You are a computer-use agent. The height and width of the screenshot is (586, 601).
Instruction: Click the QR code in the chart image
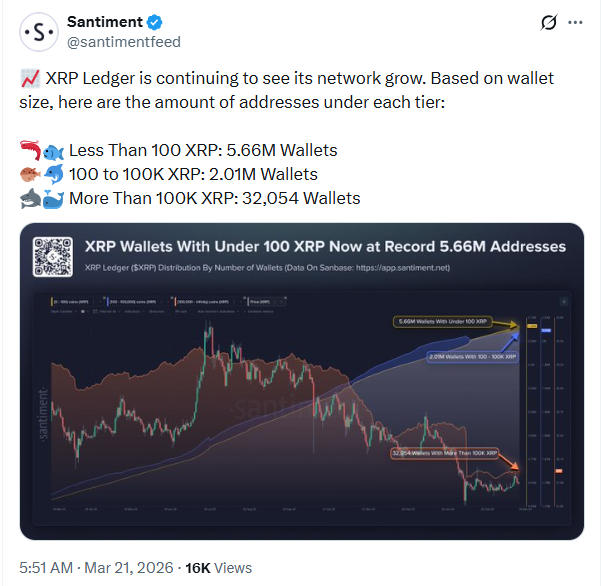(x=53, y=256)
